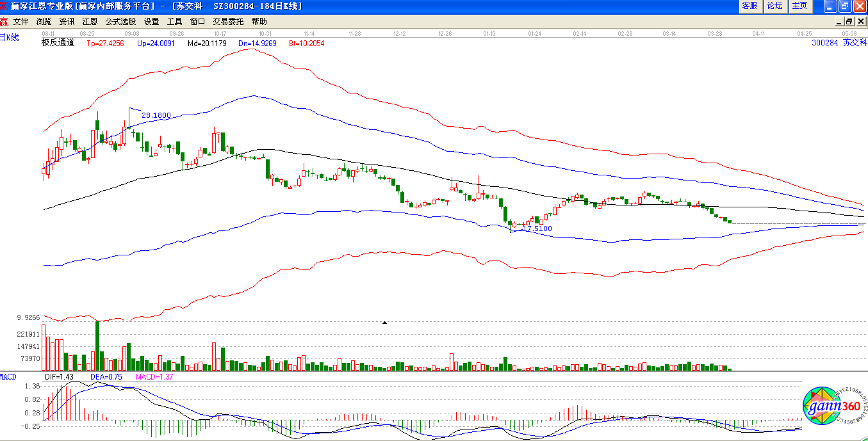Screen dimensions: 868x441
Task: Click the red 赢 icon in menu bar
Action: click(4, 21)
